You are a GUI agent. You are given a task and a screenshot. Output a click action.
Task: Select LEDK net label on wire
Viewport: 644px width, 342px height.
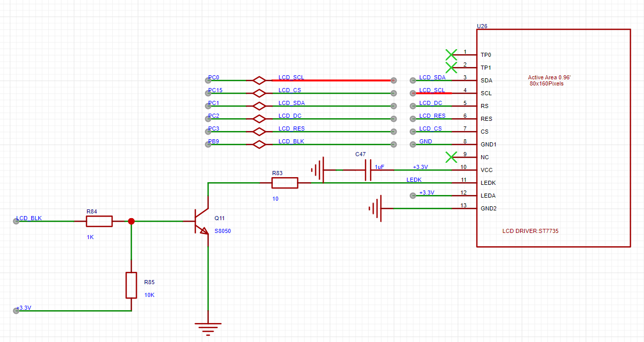point(414,180)
